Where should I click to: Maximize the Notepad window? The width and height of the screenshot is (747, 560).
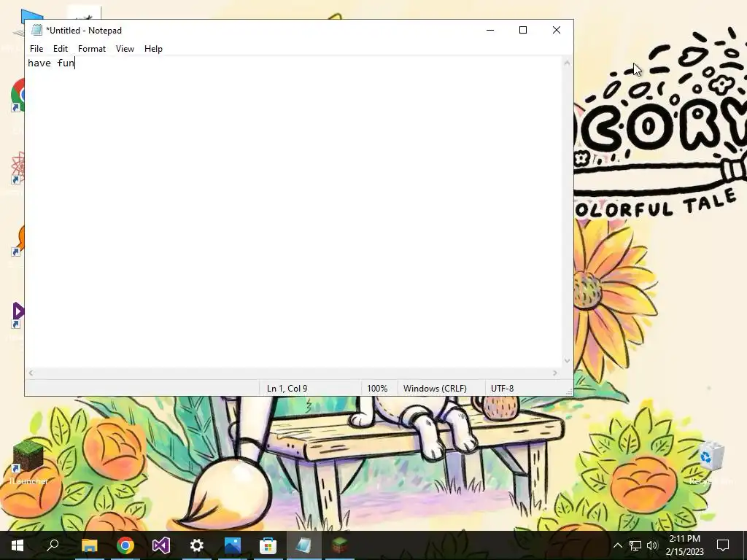click(x=522, y=30)
